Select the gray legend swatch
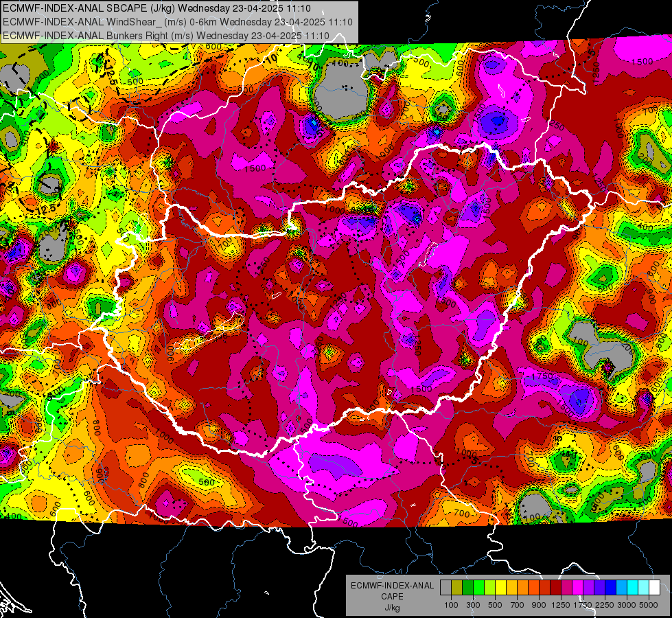This screenshot has width=672, height=618. click(x=445, y=588)
